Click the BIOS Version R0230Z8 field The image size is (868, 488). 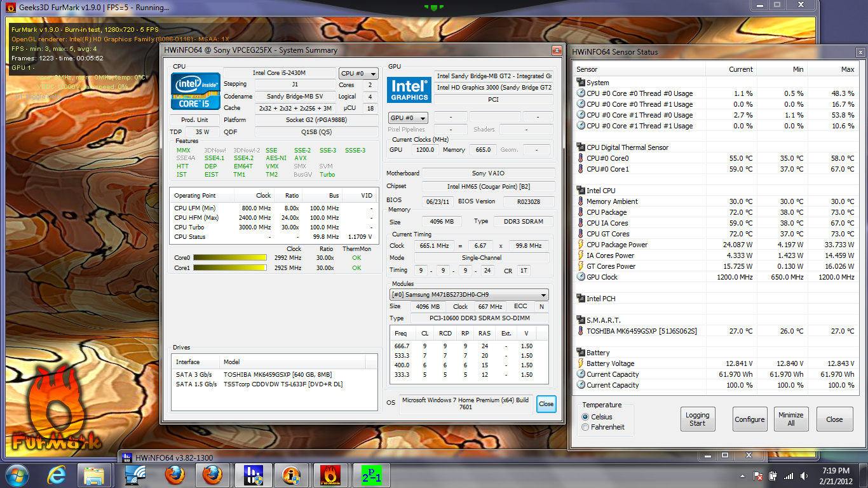(529, 201)
